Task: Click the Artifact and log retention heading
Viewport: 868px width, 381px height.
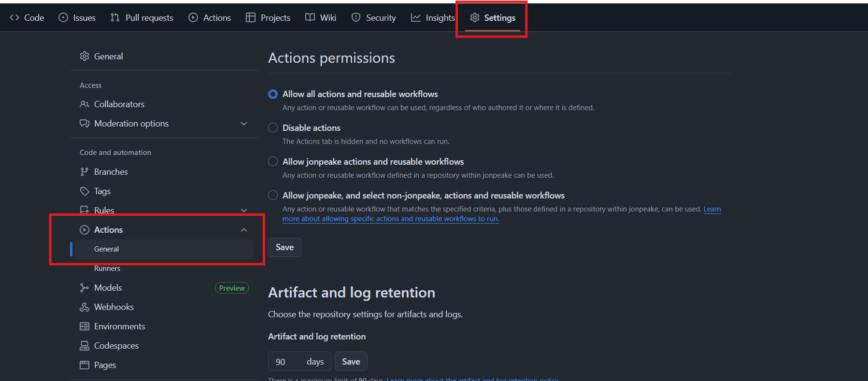Action: (x=352, y=293)
